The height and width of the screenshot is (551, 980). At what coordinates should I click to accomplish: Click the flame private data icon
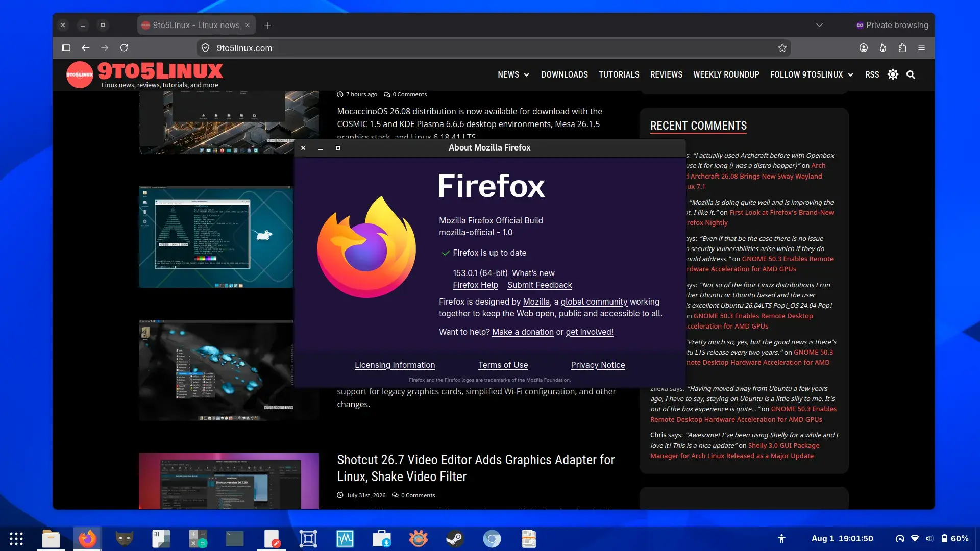tap(883, 48)
